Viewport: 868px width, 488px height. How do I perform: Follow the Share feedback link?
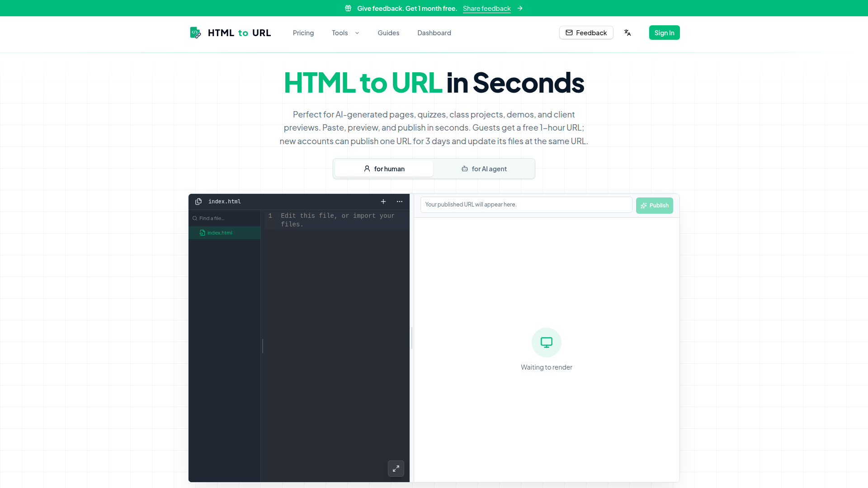point(486,8)
